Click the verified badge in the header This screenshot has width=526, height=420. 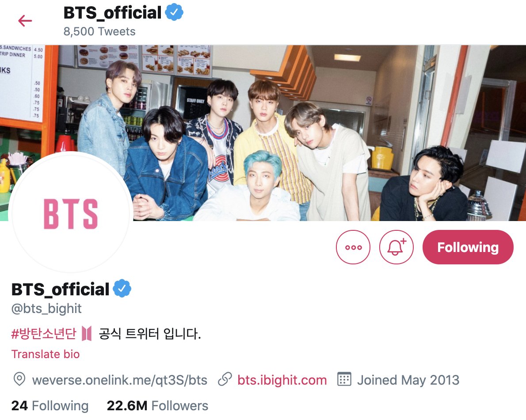click(x=174, y=12)
